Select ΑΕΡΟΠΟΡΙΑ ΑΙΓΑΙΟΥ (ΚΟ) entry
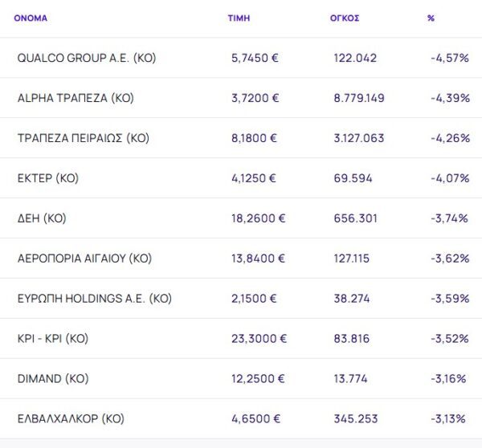The height and width of the screenshot is (448, 482). [x=84, y=259]
